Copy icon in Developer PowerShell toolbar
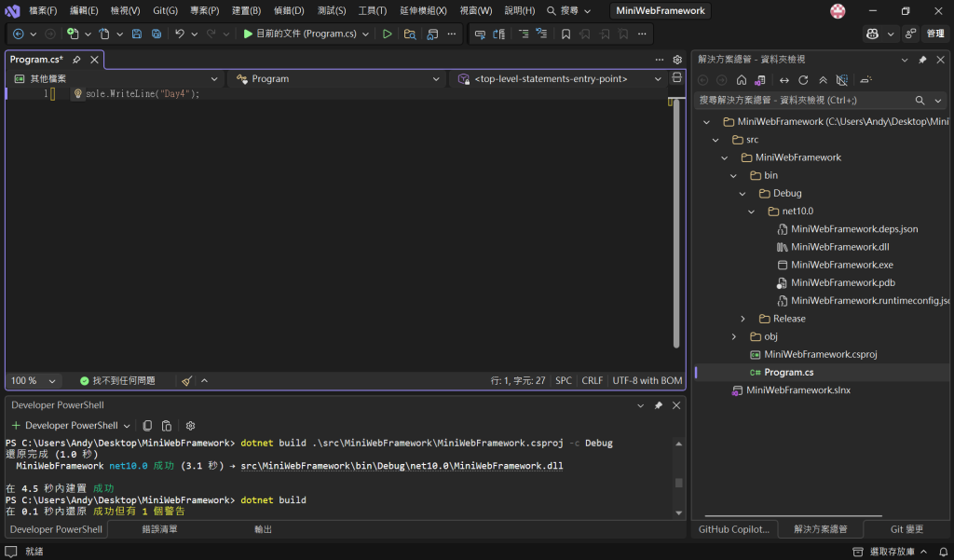This screenshot has height=560, width=954. [x=147, y=426]
